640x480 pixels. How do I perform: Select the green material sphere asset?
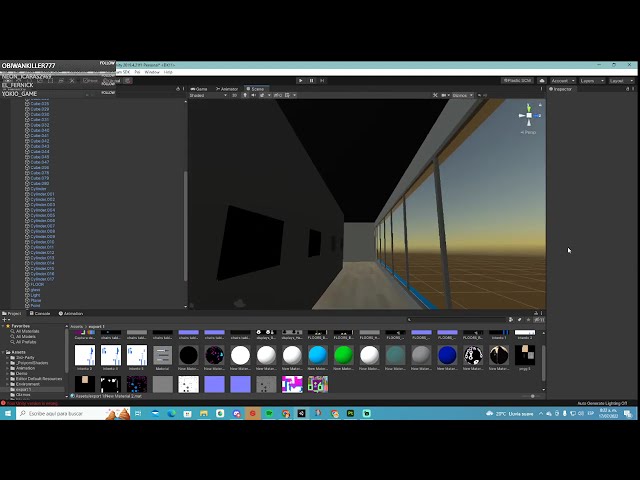click(x=344, y=355)
